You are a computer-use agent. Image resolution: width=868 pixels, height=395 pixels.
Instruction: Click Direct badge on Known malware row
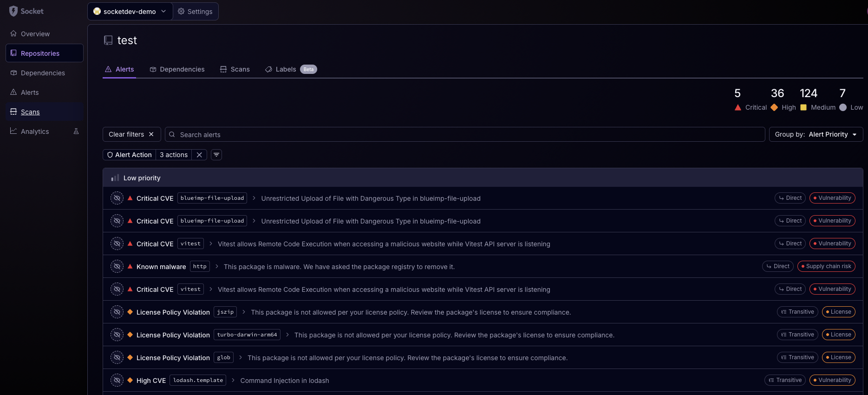778,266
